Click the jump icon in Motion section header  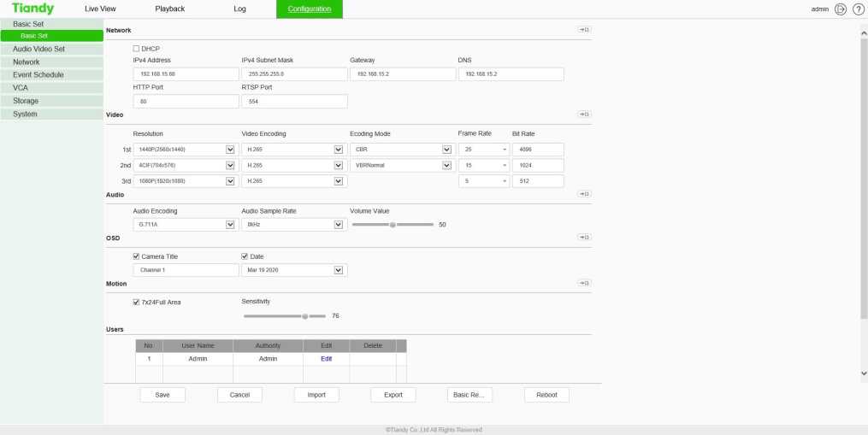[x=585, y=283]
